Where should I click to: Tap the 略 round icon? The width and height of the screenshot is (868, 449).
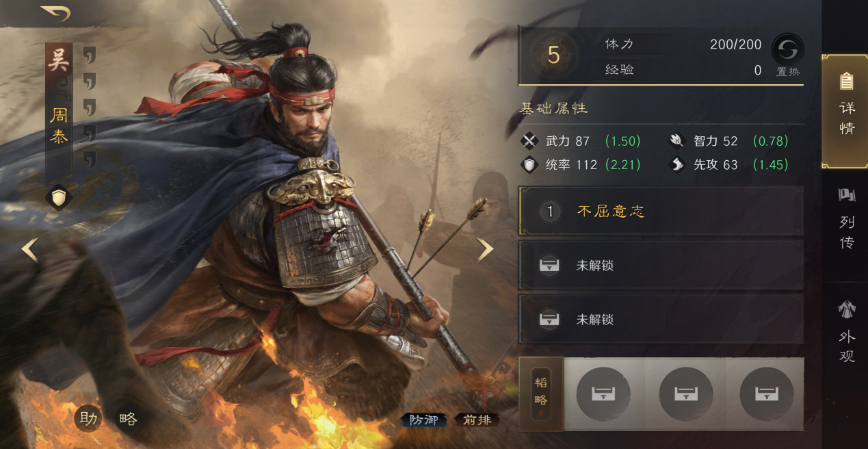(127, 418)
